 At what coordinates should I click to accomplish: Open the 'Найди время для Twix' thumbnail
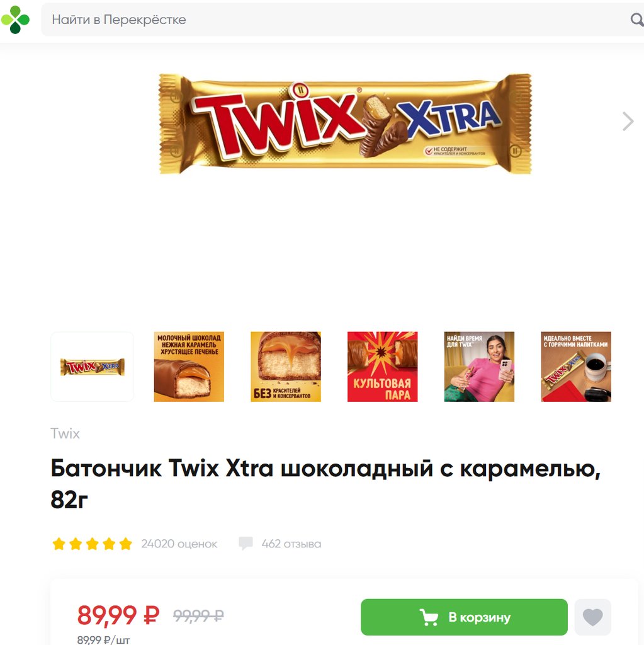pyautogui.click(x=479, y=367)
